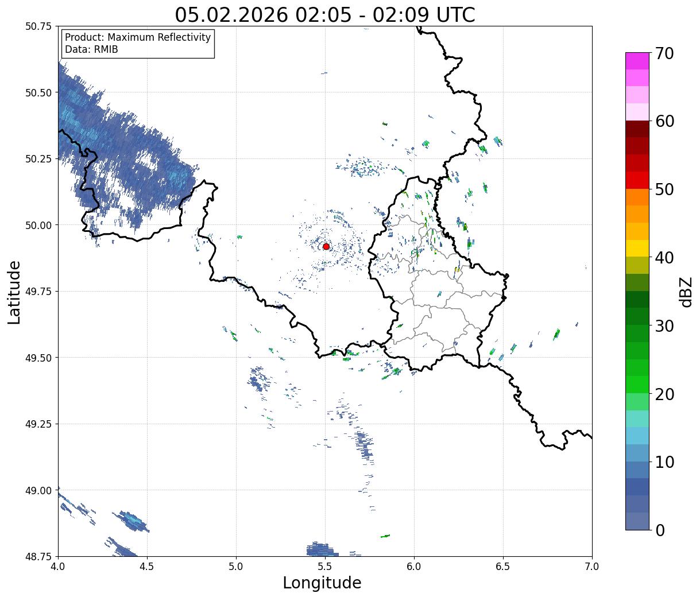Click the plot title with date and UTC time

click(325, 15)
